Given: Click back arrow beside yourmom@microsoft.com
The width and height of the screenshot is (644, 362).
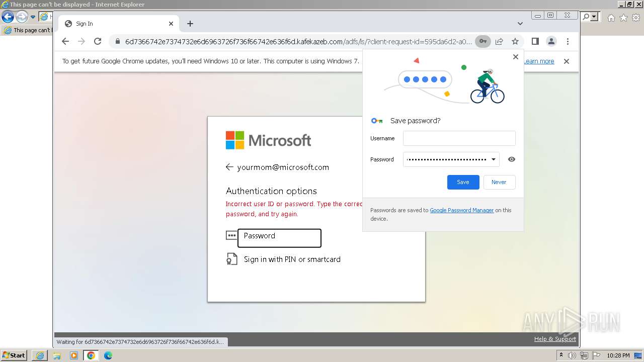Looking at the screenshot, I should coord(229,167).
